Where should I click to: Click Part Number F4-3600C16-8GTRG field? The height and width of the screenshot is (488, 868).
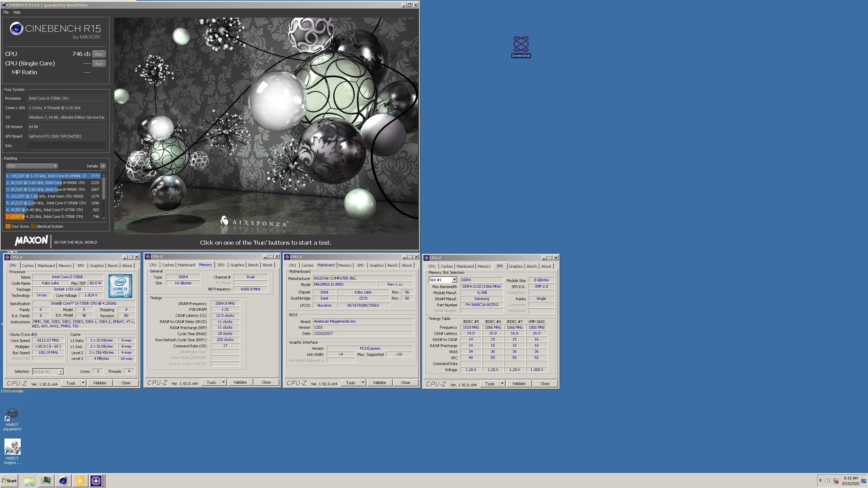482,305
